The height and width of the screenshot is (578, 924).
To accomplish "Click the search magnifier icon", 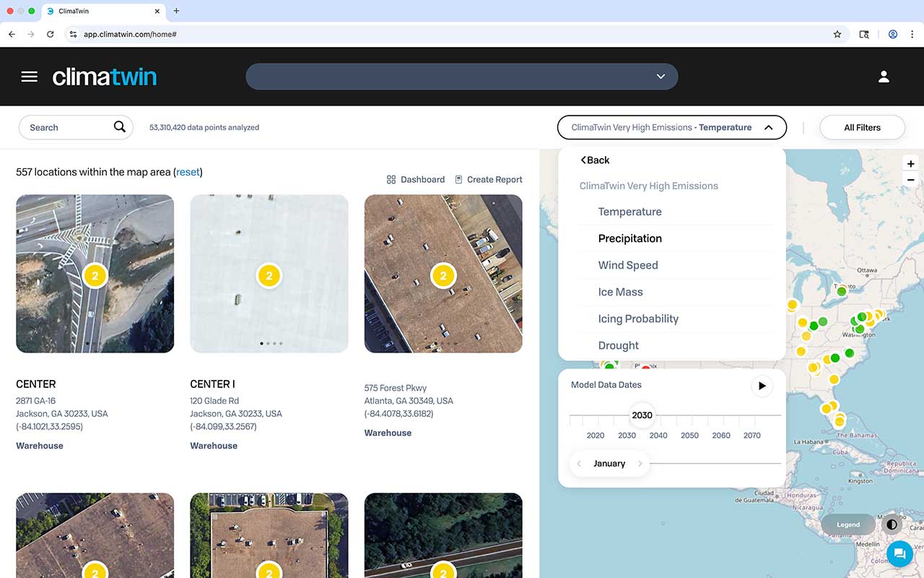I will coord(120,127).
